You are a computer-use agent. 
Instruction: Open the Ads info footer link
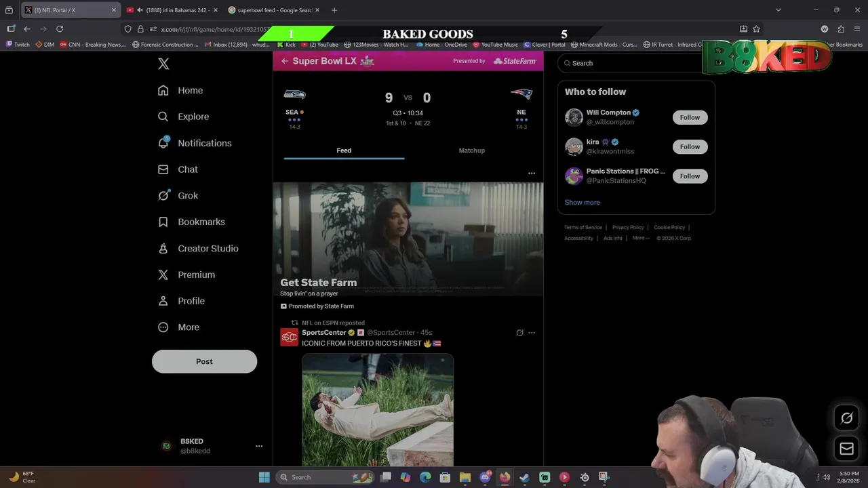[x=613, y=238]
